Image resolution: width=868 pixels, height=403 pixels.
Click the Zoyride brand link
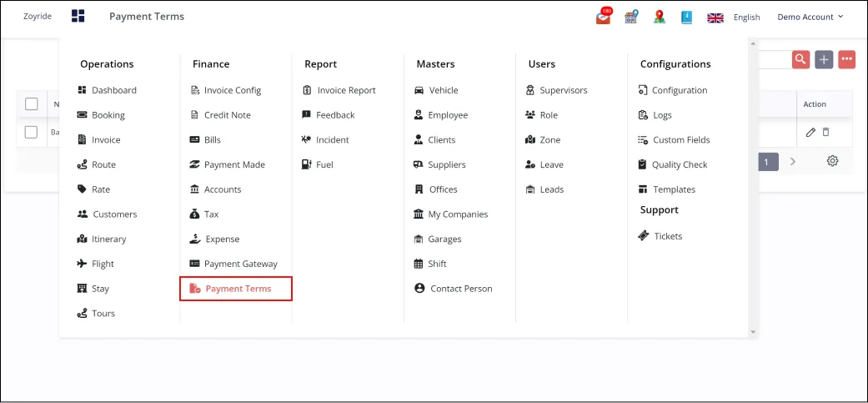(x=37, y=17)
